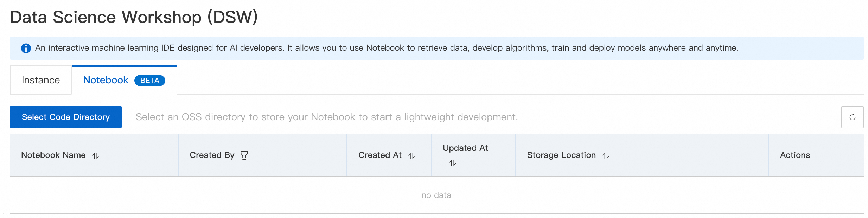Click the refresh icon button
The width and height of the screenshot is (868, 218).
[x=852, y=117]
